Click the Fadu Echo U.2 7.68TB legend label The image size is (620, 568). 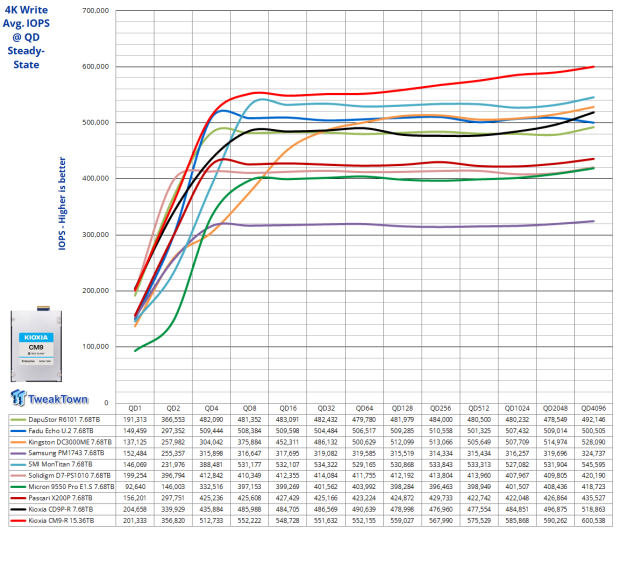[x=61, y=431]
